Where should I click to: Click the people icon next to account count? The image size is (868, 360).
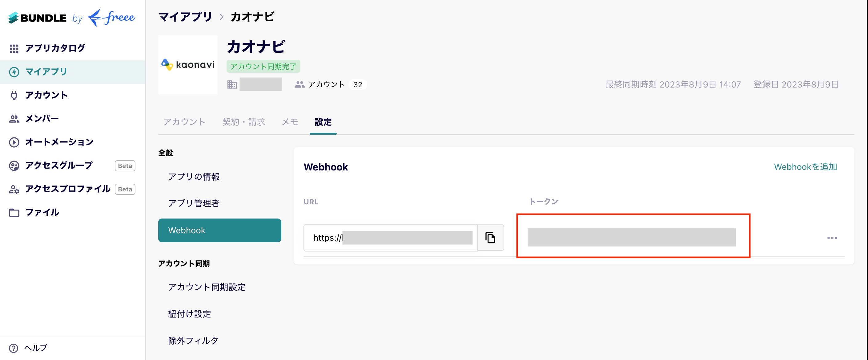(x=299, y=84)
